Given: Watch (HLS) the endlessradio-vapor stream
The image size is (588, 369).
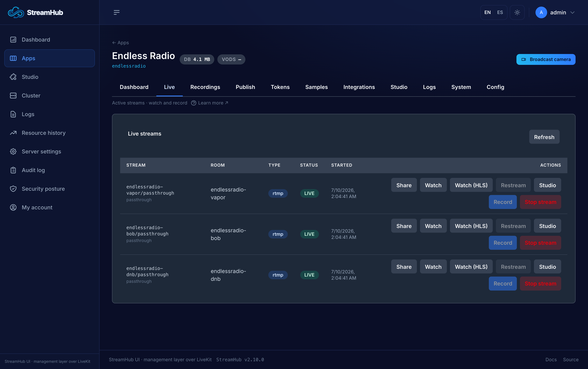Looking at the screenshot, I should tap(471, 185).
